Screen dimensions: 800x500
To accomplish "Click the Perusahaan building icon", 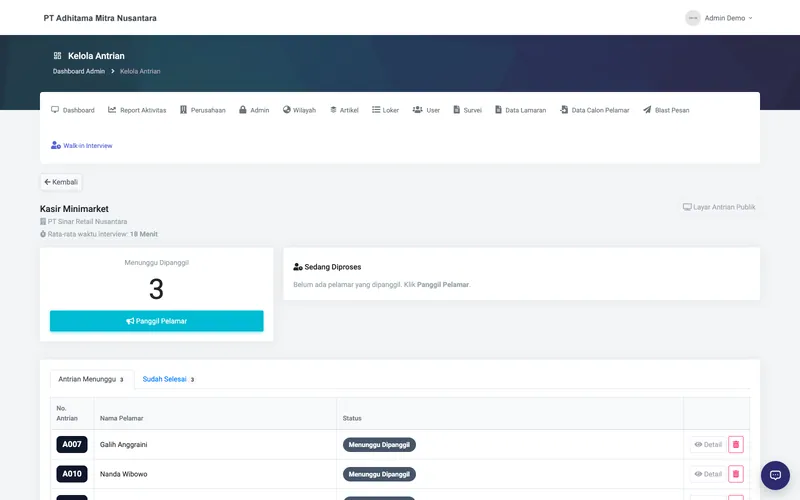I will (183, 110).
